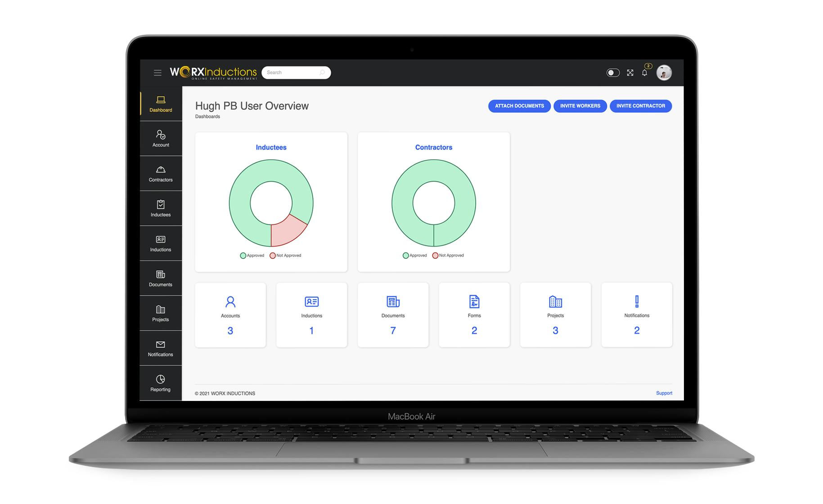
Task: Expand the fullscreen view from the header
Action: coord(630,72)
